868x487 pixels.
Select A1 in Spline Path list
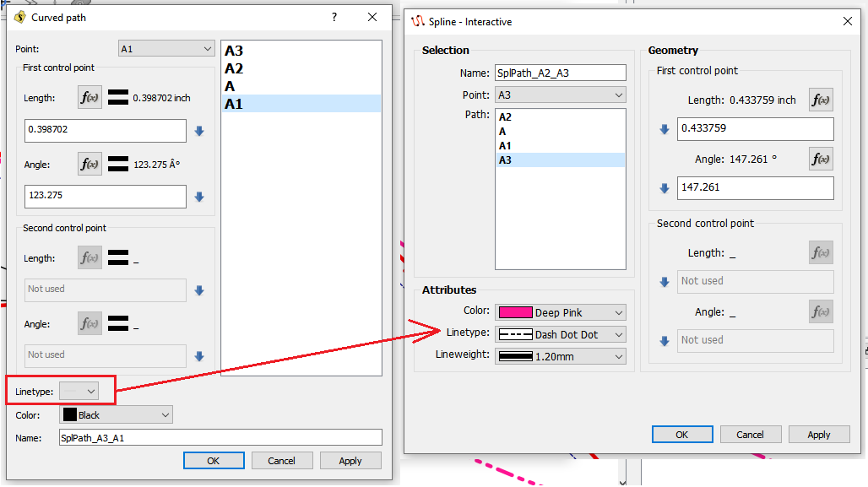click(505, 146)
